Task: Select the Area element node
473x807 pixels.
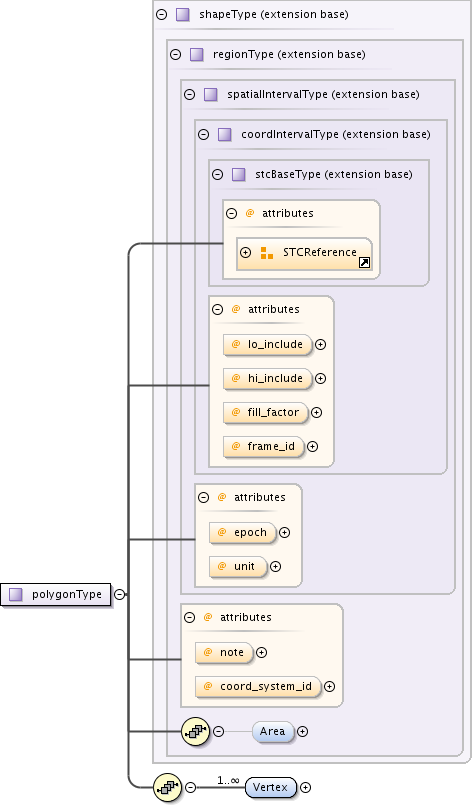Action: click(x=273, y=731)
